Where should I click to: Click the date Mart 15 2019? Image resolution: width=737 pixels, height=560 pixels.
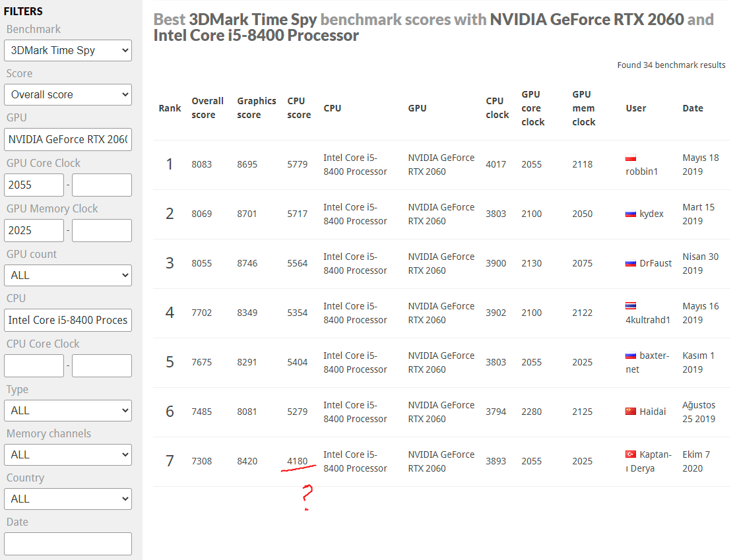click(x=699, y=214)
